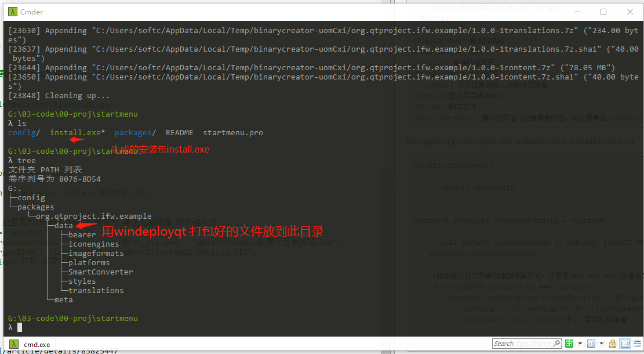Close the Cmder window

pos(630,12)
